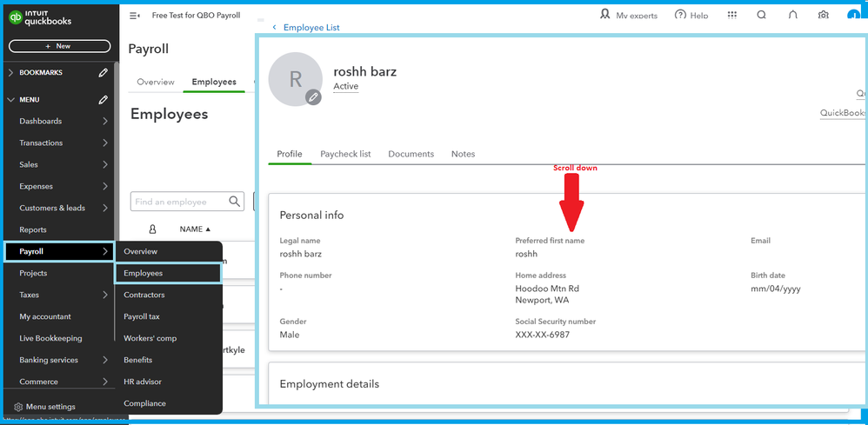Open the notifications bell

point(792,16)
